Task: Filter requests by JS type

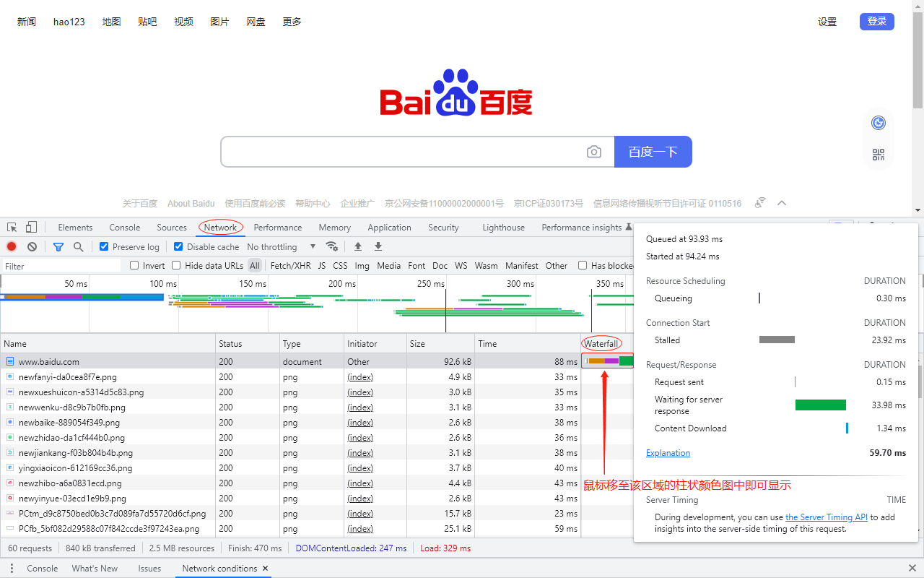Action: point(322,265)
